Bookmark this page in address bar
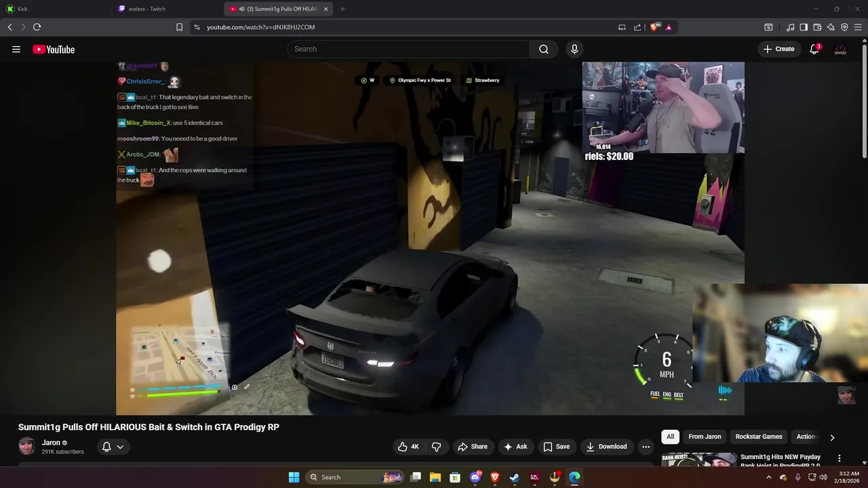The width and height of the screenshot is (868, 488). [179, 27]
